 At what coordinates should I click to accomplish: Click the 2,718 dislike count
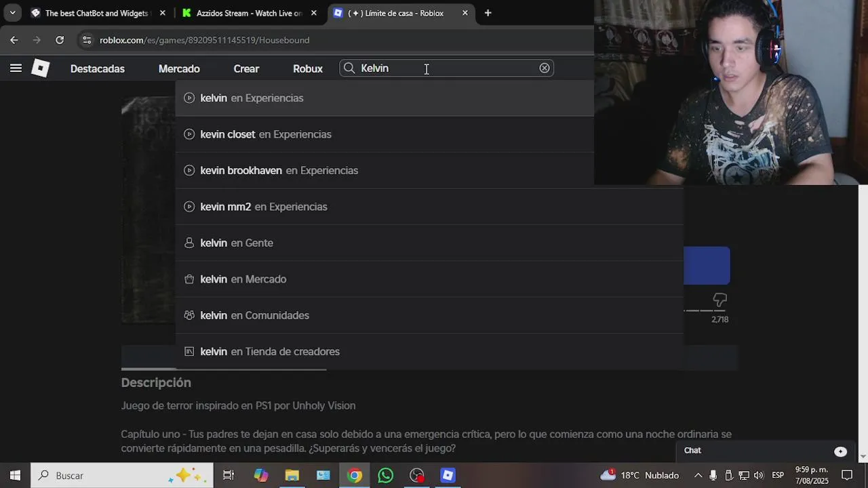pos(719,319)
